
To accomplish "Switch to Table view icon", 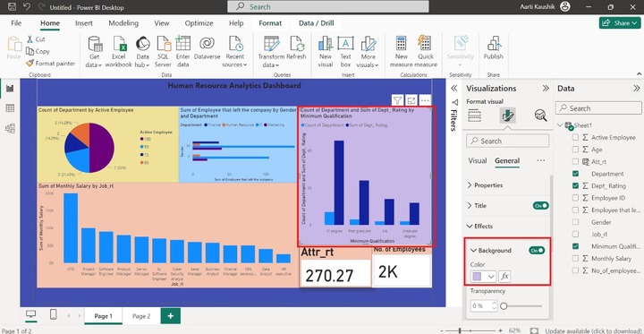I will [x=10, y=108].
